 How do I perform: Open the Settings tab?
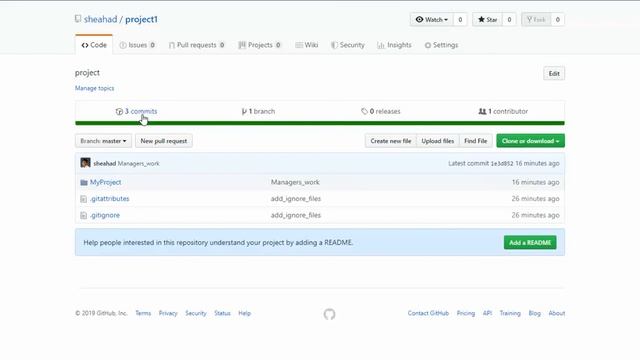coord(441,45)
